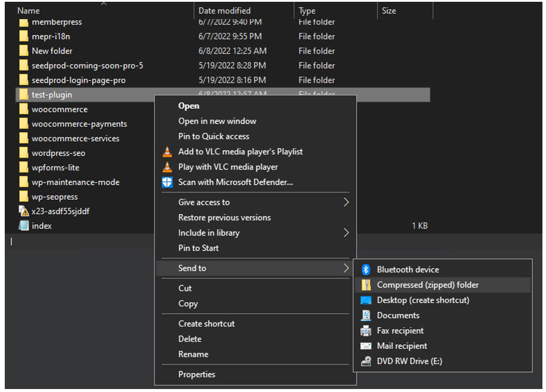
Task: Open the Send to submenu arrow
Action: [x=346, y=268]
